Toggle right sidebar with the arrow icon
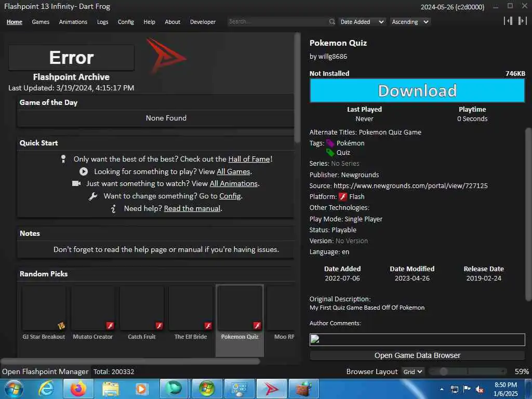532x399 pixels. click(522, 21)
